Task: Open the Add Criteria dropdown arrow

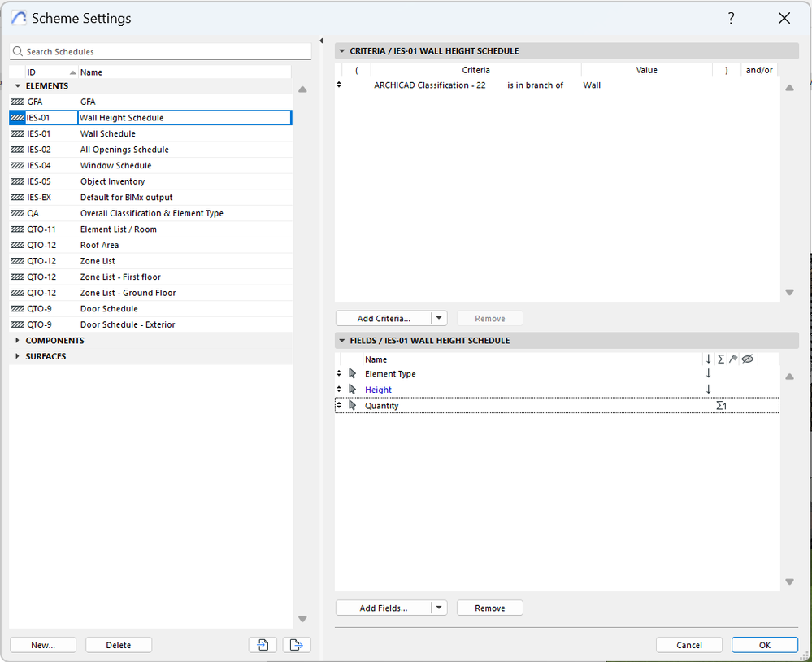Action: [x=439, y=319]
